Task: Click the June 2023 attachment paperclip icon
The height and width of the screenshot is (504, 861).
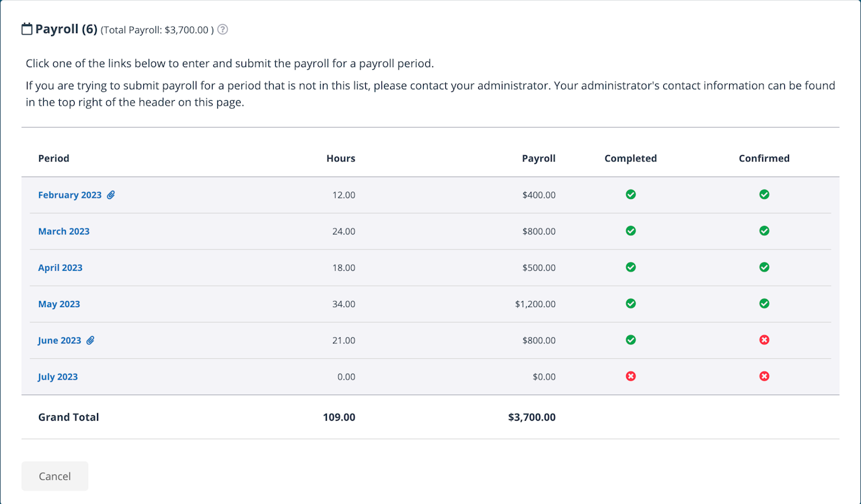Action: point(90,340)
